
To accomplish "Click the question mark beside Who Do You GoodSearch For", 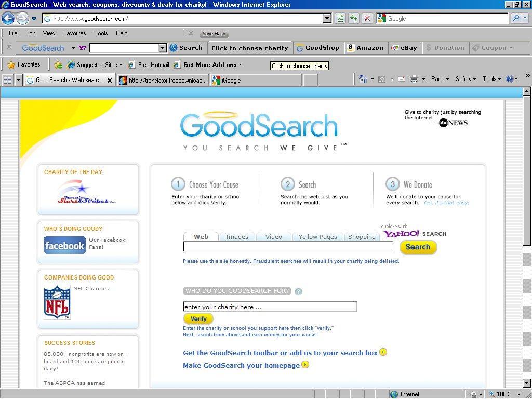I will point(299,291).
